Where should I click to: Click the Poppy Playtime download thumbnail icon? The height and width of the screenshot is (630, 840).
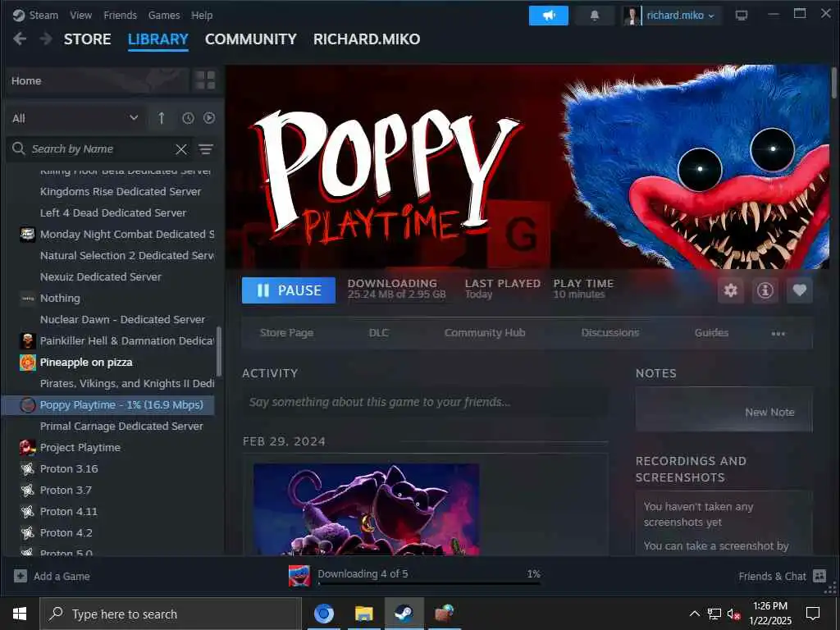click(299, 576)
